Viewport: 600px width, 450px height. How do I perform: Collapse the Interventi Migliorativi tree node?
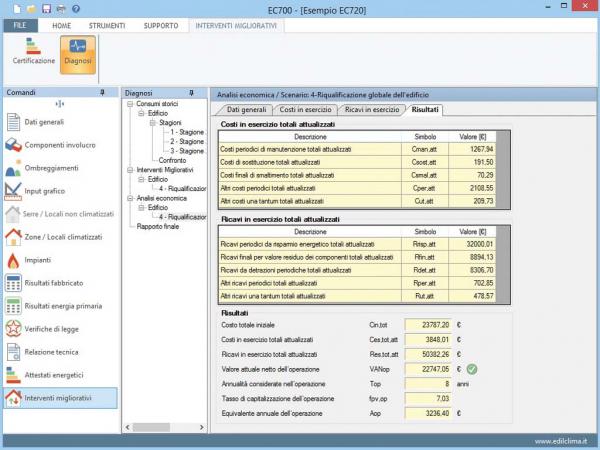point(130,170)
